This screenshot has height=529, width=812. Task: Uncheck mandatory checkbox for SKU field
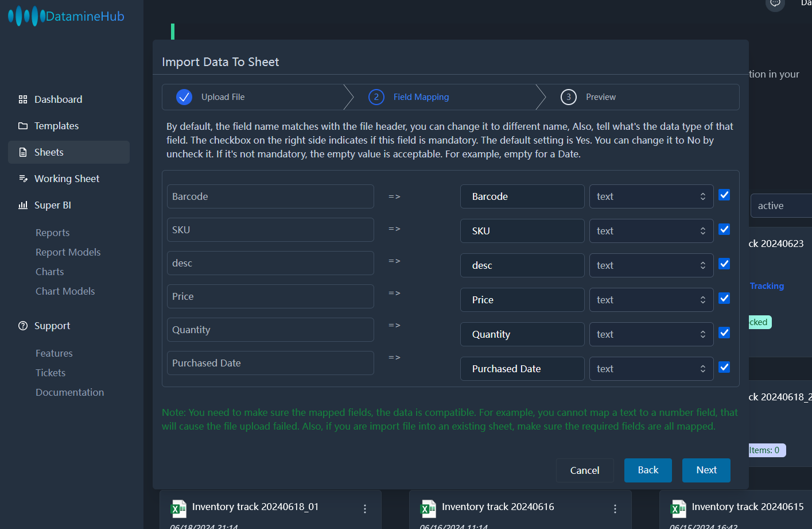(724, 230)
